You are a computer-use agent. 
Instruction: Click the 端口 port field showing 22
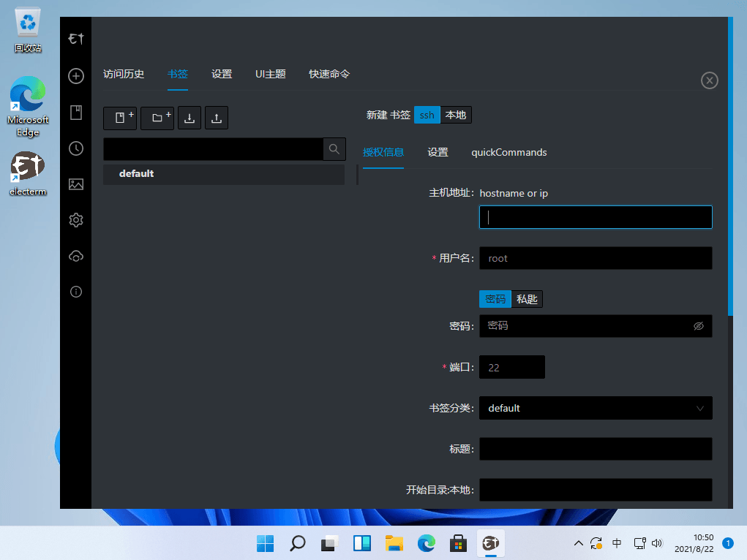tap(512, 367)
